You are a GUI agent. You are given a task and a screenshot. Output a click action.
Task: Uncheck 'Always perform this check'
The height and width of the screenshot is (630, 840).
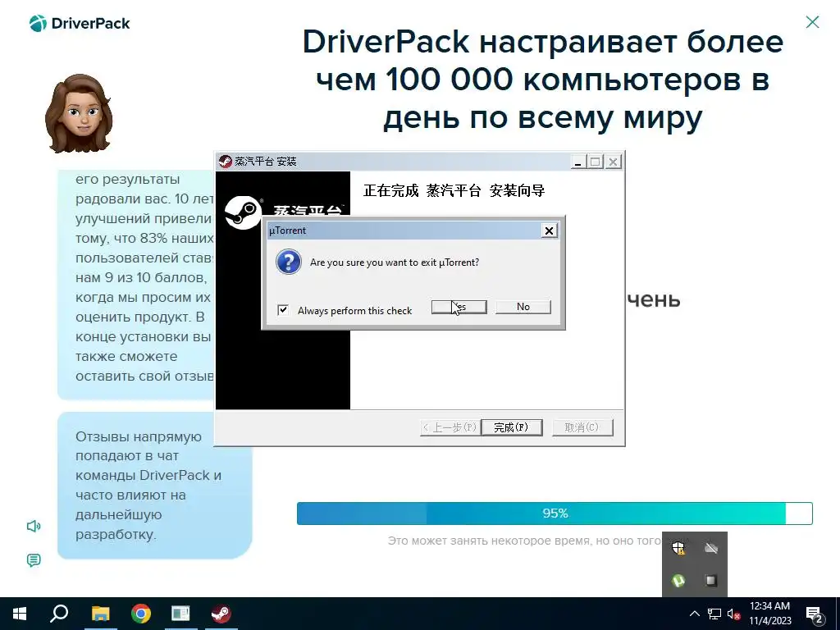283,310
